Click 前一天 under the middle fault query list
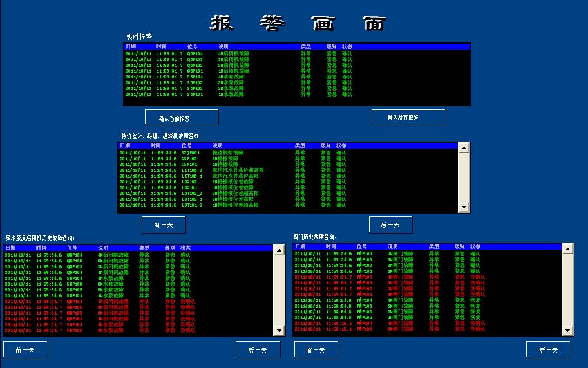588x368 pixels. click(164, 225)
